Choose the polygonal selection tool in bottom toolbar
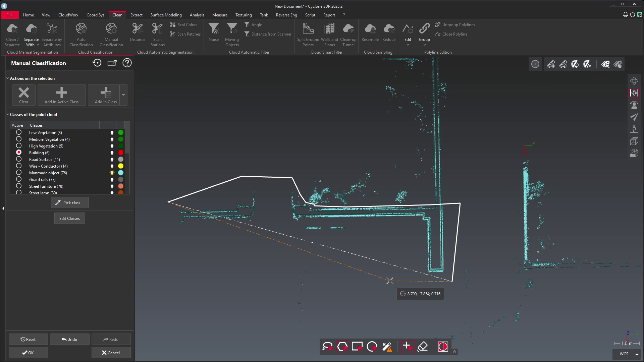 342,347
